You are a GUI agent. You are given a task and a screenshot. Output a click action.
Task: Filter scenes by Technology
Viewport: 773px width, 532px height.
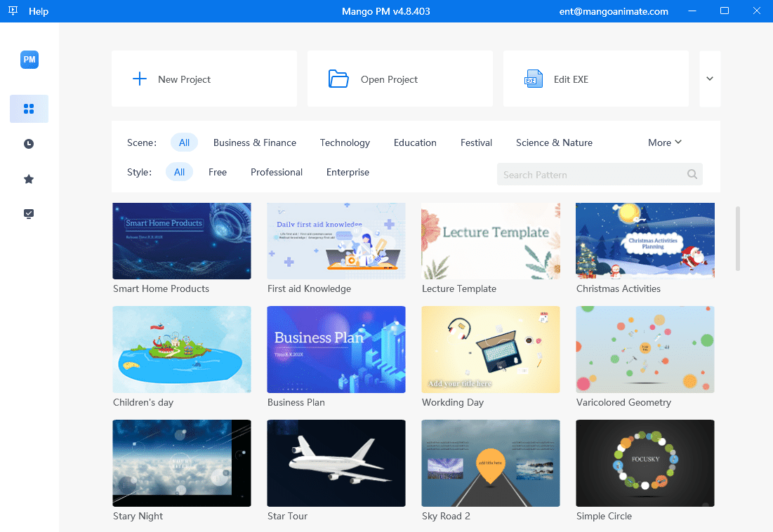click(x=345, y=142)
